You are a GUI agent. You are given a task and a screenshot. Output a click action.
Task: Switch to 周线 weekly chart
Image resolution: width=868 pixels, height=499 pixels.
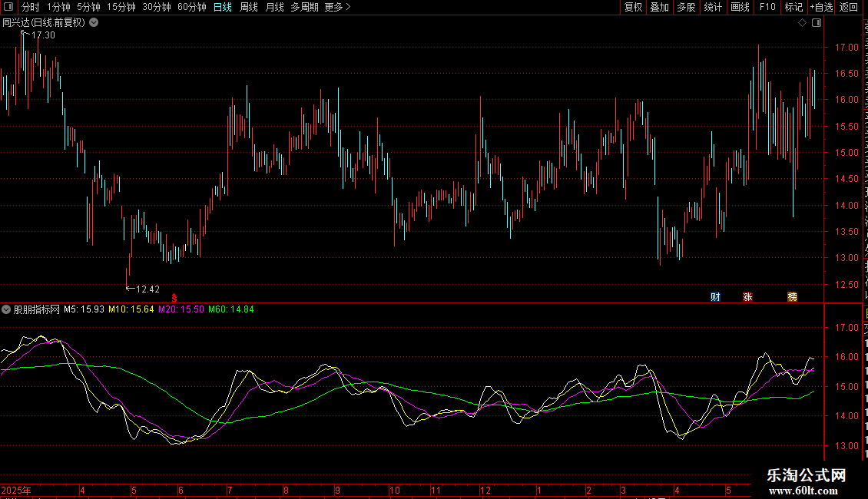pyautogui.click(x=249, y=7)
